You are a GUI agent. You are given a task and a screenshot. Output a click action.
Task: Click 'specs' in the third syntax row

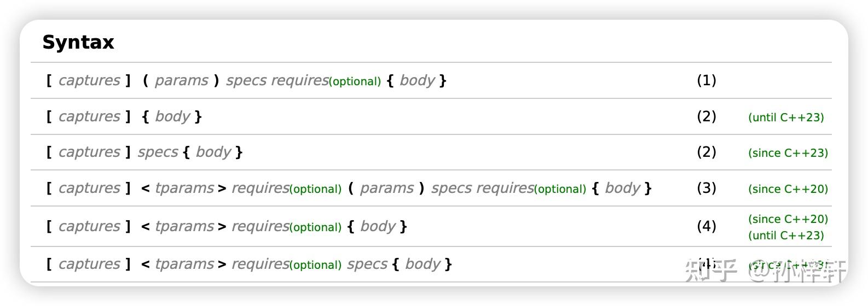point(158,152)
